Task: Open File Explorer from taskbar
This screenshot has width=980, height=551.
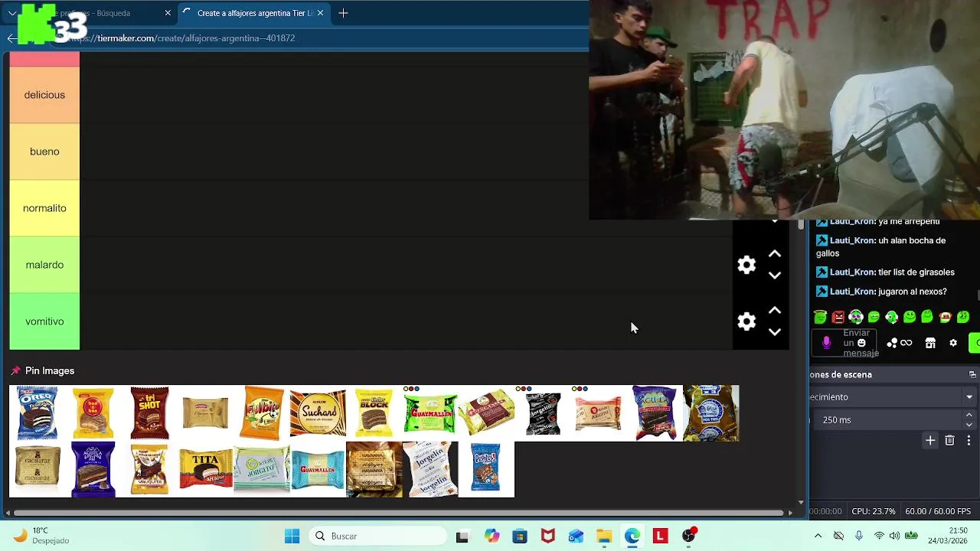Action: click(604, 536)
